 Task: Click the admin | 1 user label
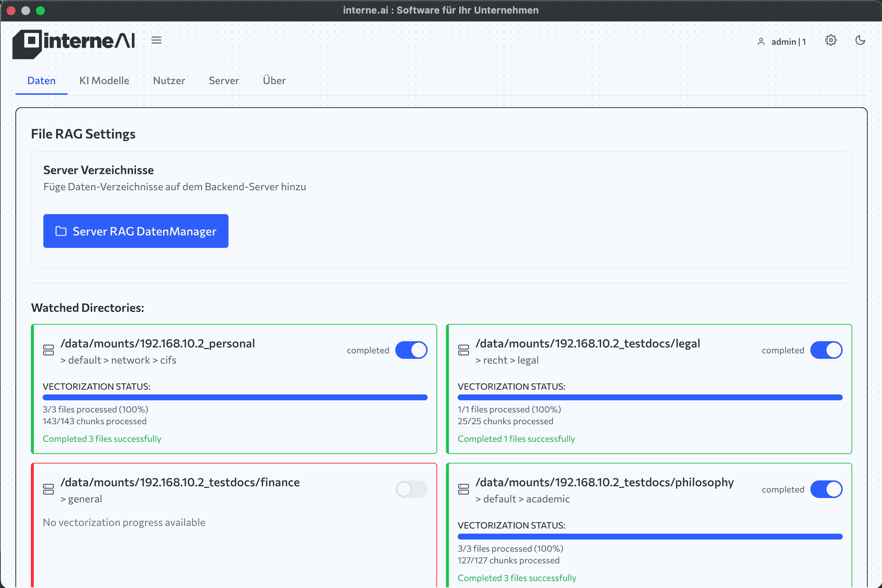click(788, 42)
